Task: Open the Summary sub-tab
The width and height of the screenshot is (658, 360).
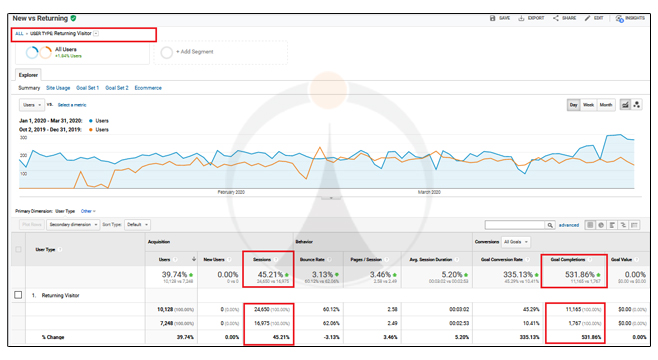Action: coord(29,88)
